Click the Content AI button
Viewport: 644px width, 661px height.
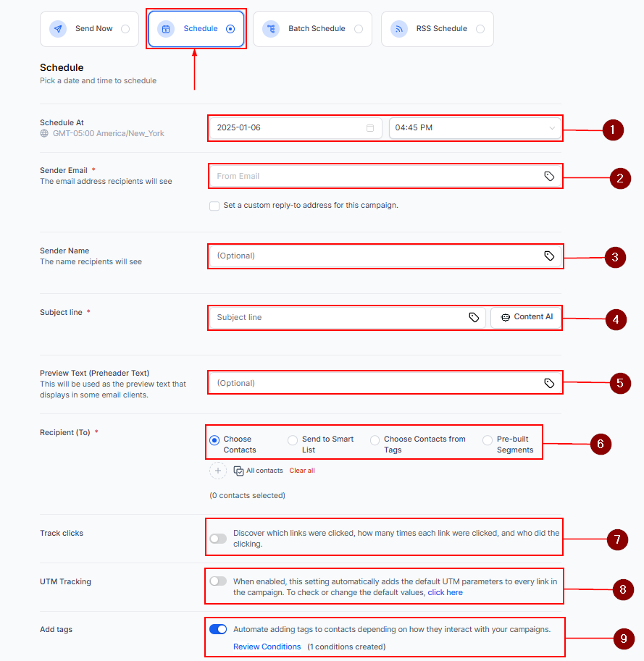526,317
